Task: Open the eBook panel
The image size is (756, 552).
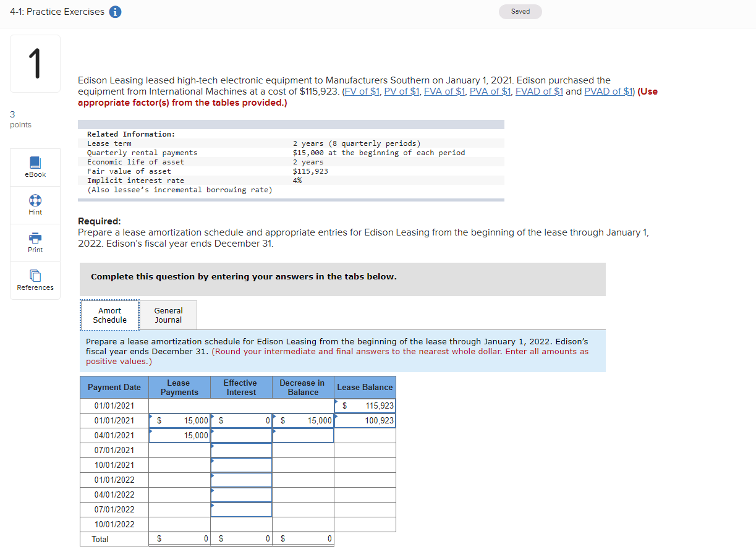Action: click(x=35, y=167)
